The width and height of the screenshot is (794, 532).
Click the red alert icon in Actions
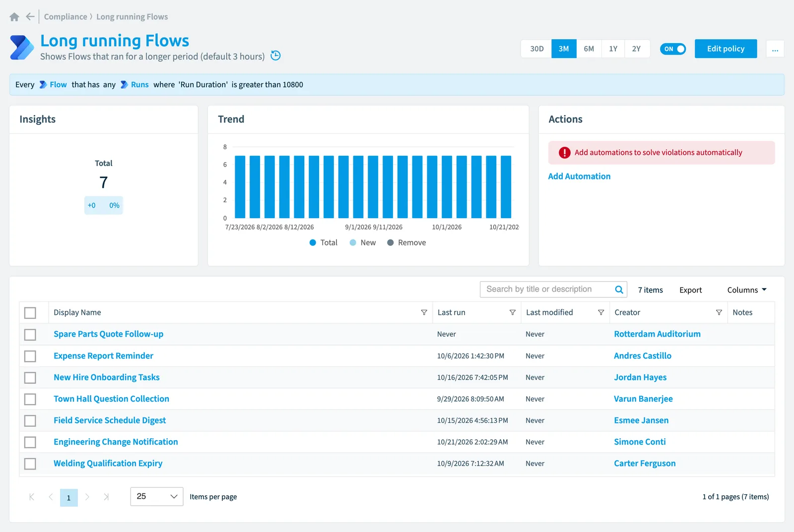click(564, 153)
